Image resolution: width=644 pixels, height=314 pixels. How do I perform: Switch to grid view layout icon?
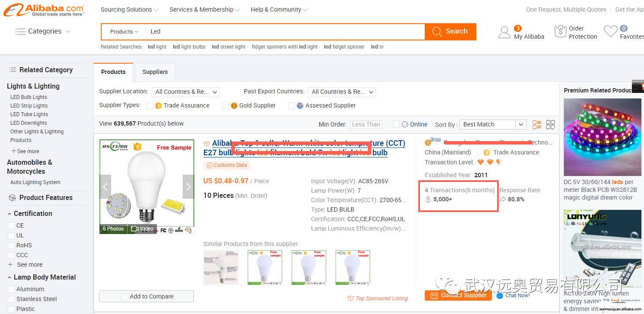(x=551, y=125)
